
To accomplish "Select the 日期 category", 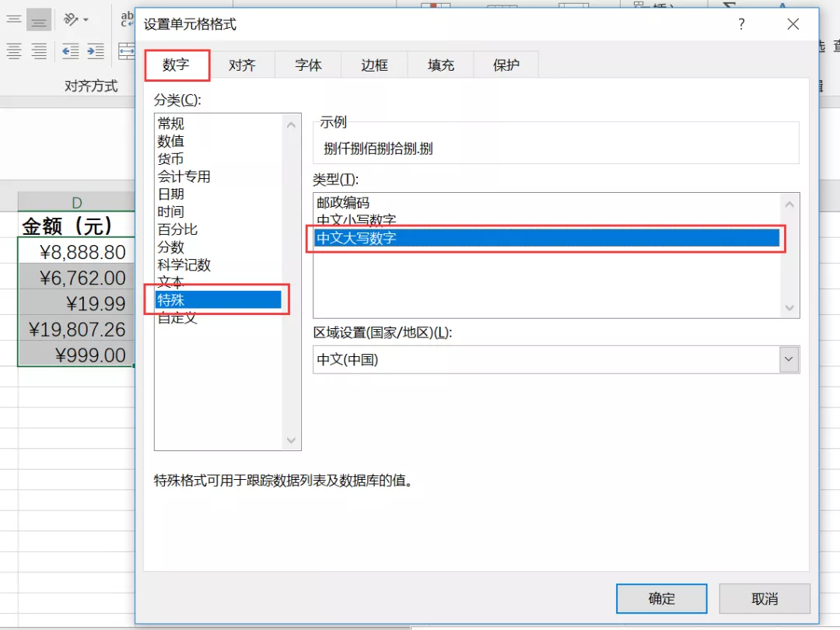I will click(219, 194).
